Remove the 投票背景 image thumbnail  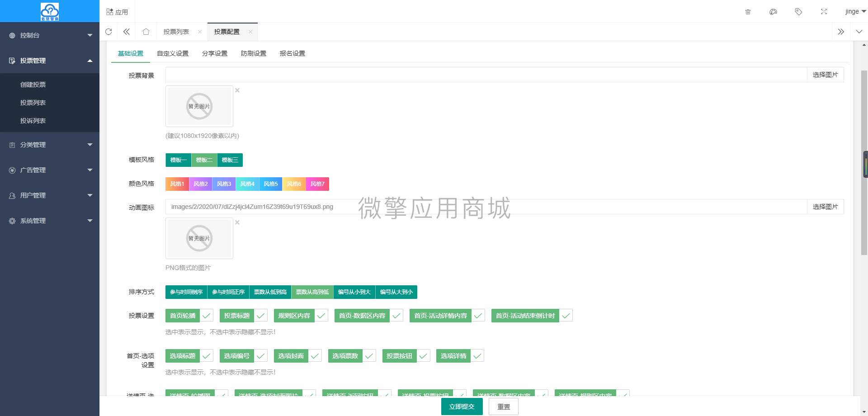pyautogui.click(x=237, y=90)
